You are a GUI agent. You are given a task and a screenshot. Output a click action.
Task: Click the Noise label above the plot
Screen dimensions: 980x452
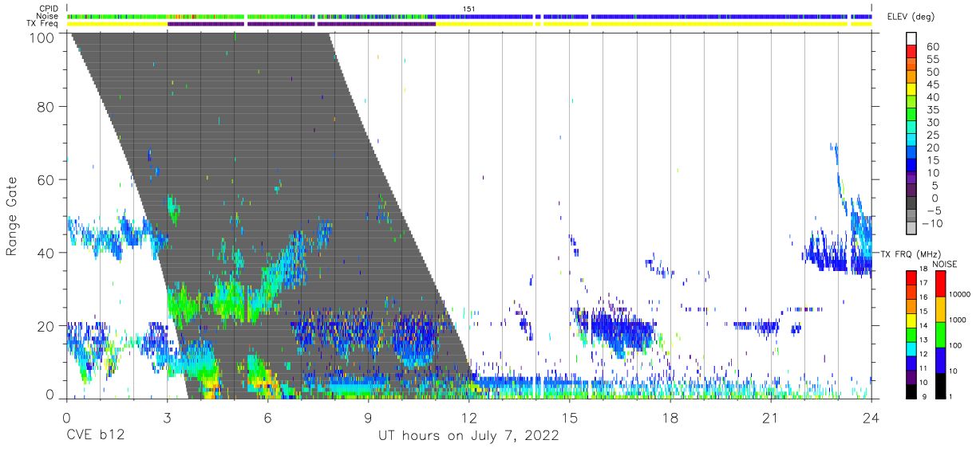(x=48, y=16)
